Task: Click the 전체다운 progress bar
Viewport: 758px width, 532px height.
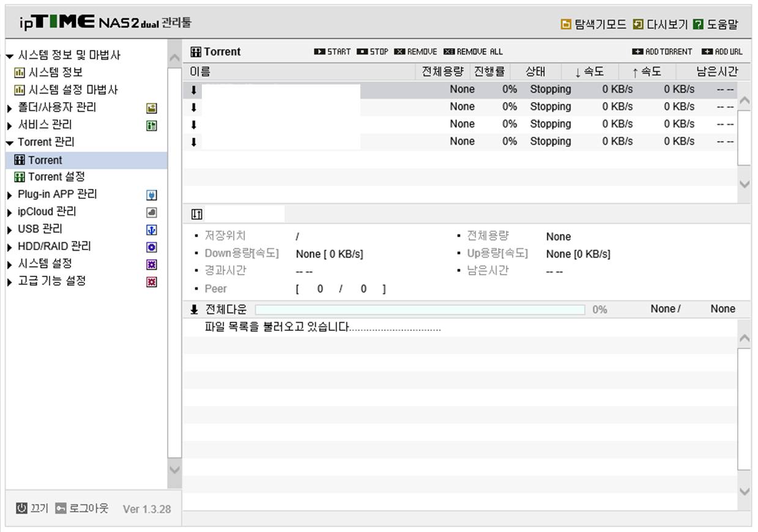Action: coord(420,310)
